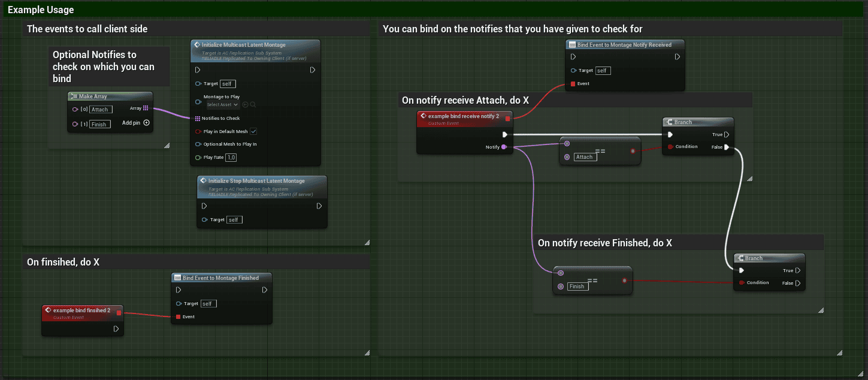The image size is (868, 380).
Task: Click the Target pin of Initialize Stop Multicast Latent Montage
Action: pos(205,219)
